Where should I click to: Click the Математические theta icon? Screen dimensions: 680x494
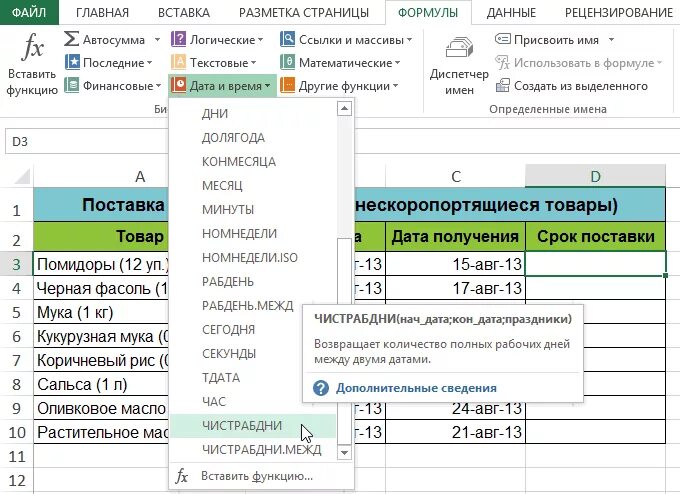[x=288, y=62]
